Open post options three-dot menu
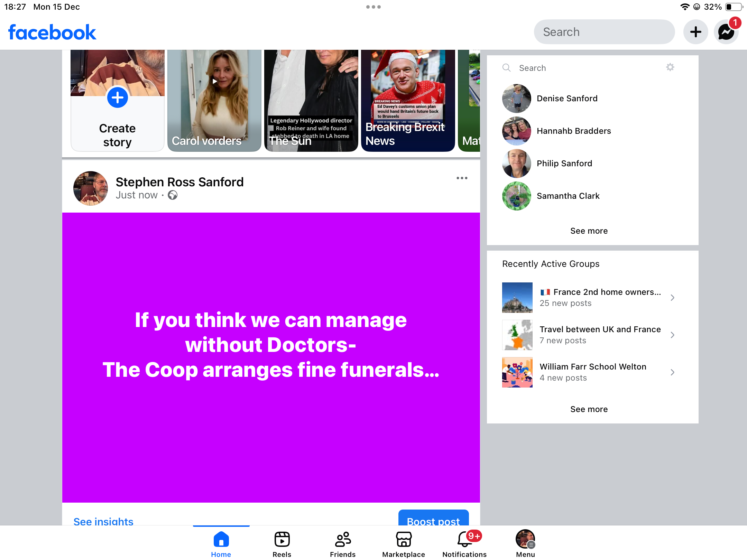Image resolution: width=747 pixels, height=560 pixels. pos(462,178)
